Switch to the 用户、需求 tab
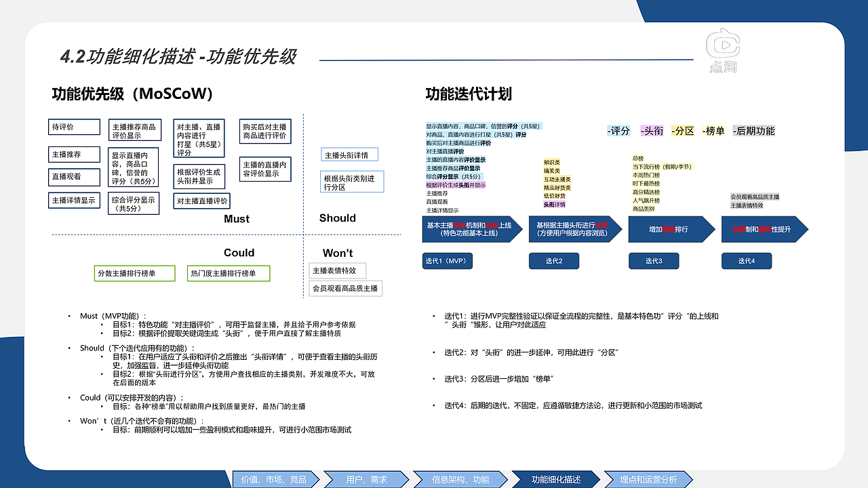This screenshot has height=488, width=868. tap(367, 479)
